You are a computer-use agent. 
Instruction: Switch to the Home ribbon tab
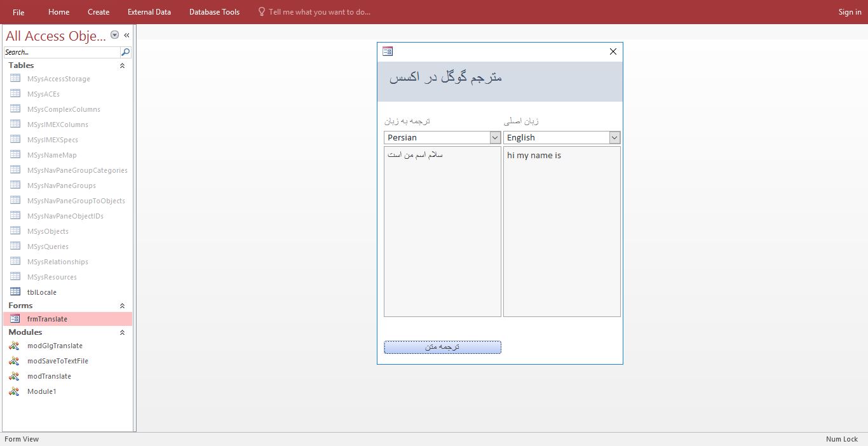point(59,12)
